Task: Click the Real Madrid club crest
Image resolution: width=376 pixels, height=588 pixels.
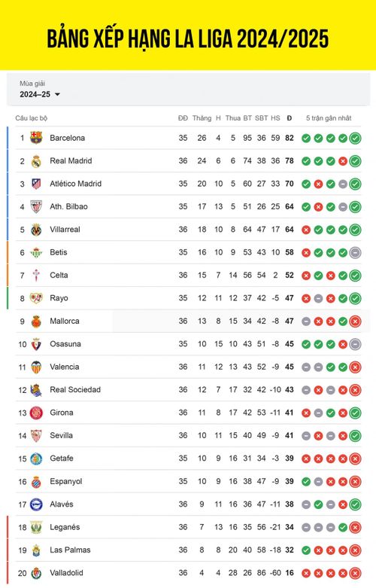Action: pos(36,161)
